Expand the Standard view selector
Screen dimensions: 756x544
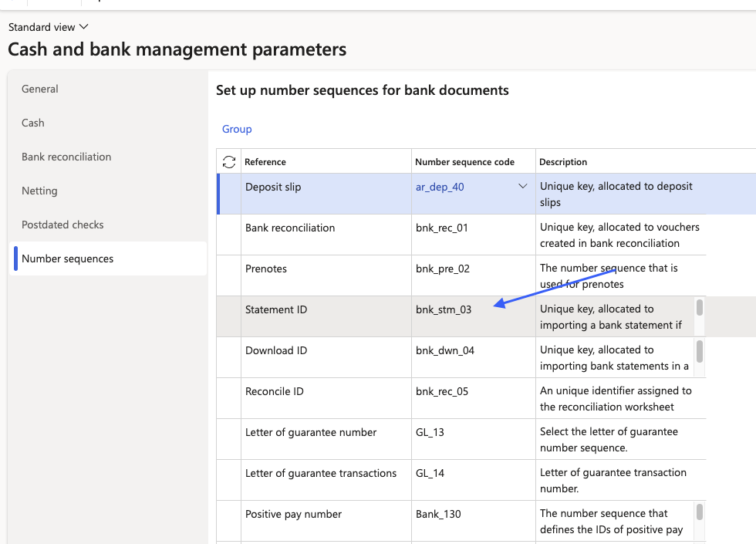tap(48, 25)
